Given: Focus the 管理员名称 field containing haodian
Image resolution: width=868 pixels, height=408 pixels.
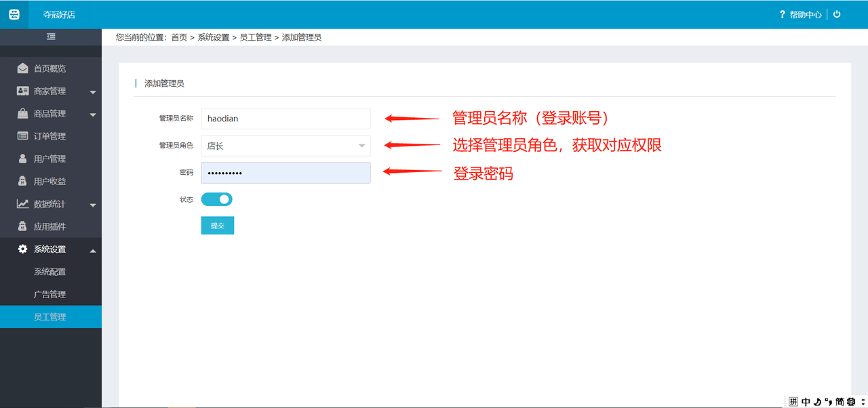Looking at the screenshot, I should coord(286,119).
